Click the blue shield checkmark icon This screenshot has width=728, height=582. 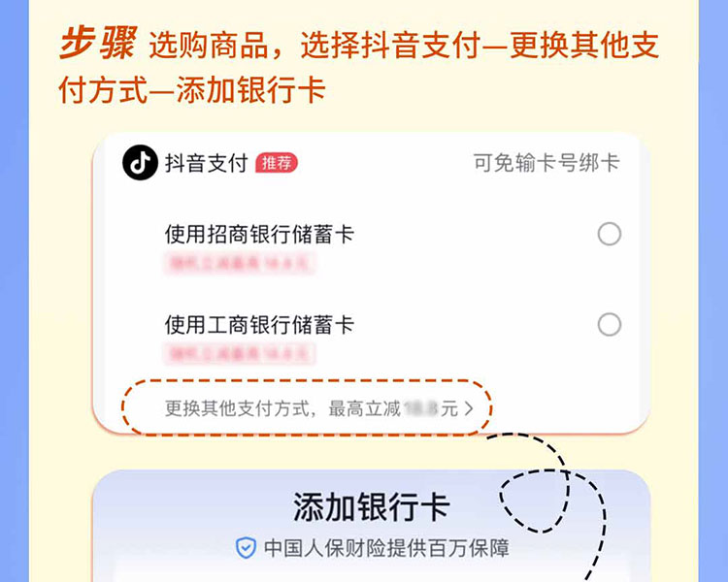point(246,548)
